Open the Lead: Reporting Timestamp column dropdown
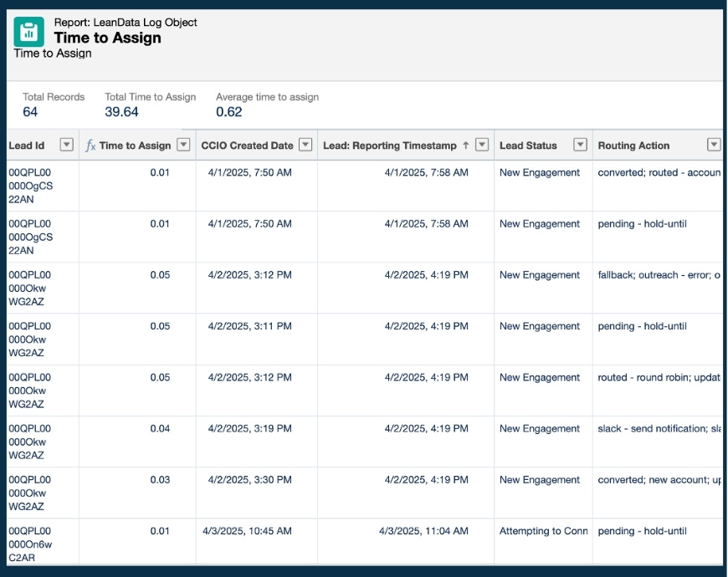This screenshot has height=577, width=728. click(482, 145)
